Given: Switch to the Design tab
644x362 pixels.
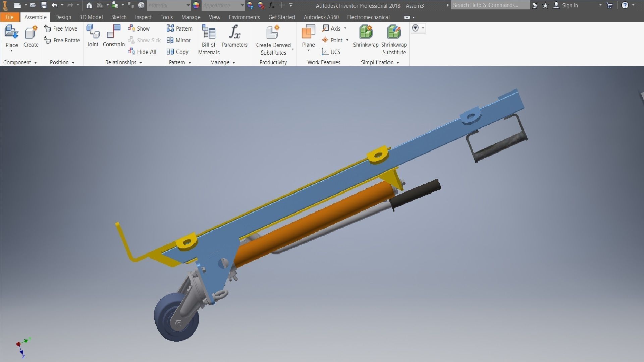Looking at the screenshot, I should 63,17.
